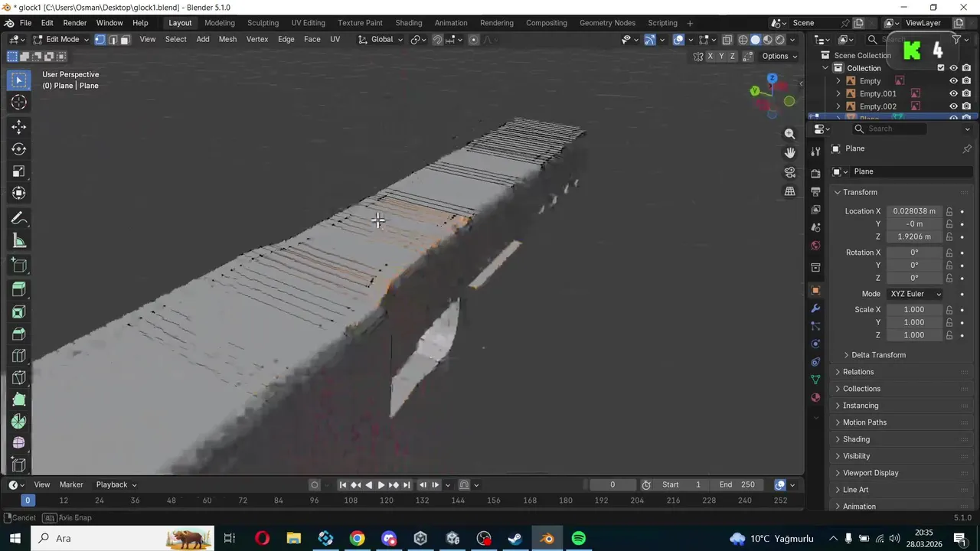Select the Cursor tool

click(x=19, y=103)
